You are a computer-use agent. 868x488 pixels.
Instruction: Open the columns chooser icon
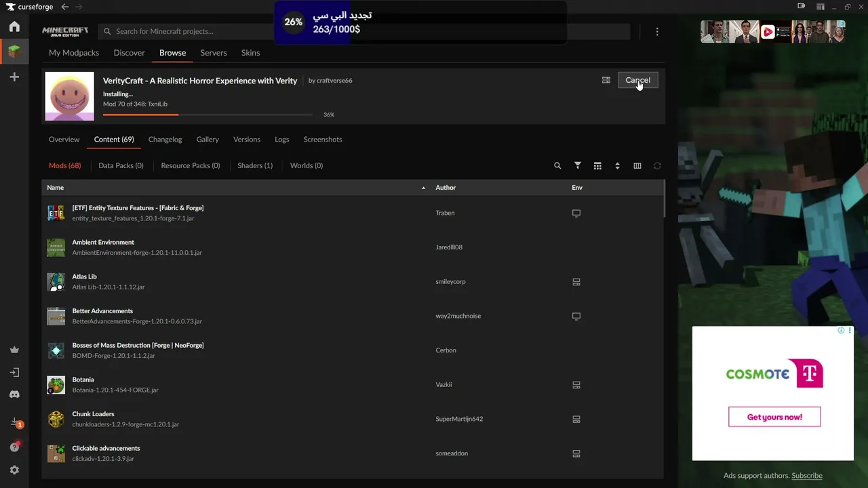coord(637,165)
